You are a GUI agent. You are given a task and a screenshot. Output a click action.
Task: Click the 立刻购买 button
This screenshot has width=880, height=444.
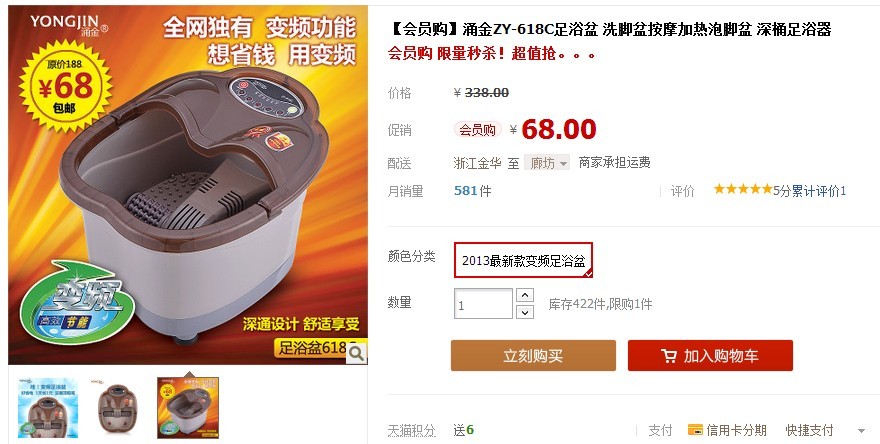pos(533,355)
